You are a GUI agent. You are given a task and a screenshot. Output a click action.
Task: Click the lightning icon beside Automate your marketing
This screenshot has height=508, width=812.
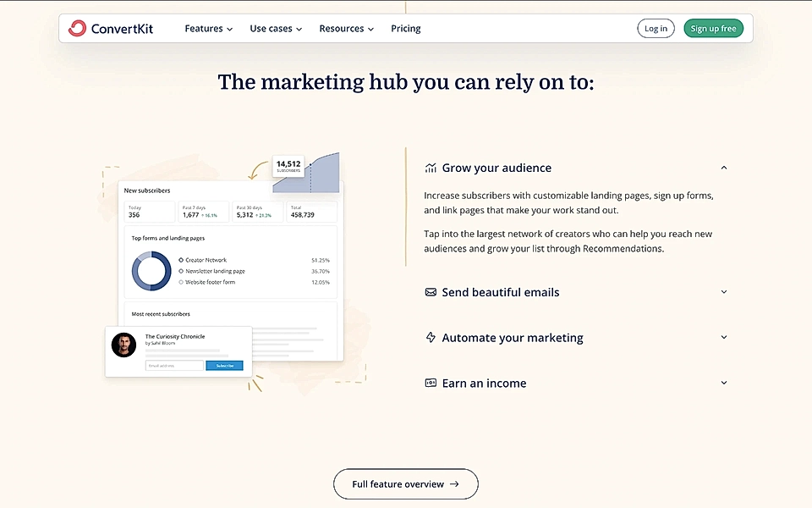[x=431, y=337]
